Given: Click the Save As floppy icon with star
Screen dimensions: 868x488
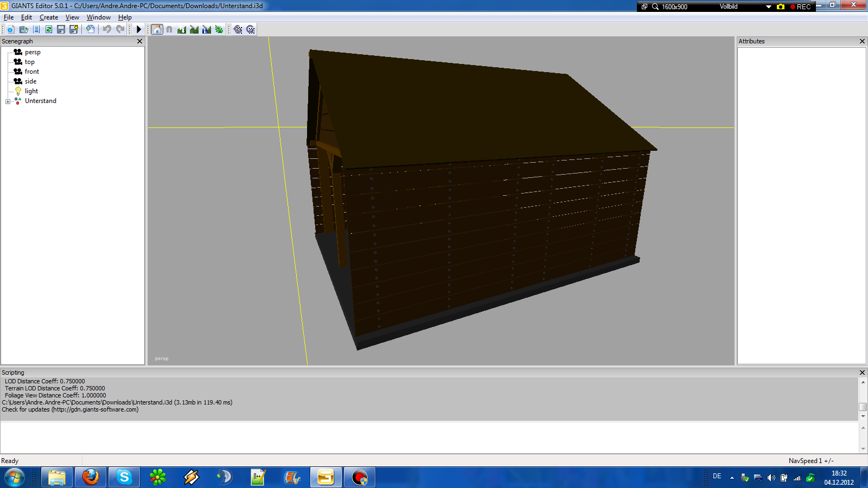Looking at the screenshot, I should 74,29.
